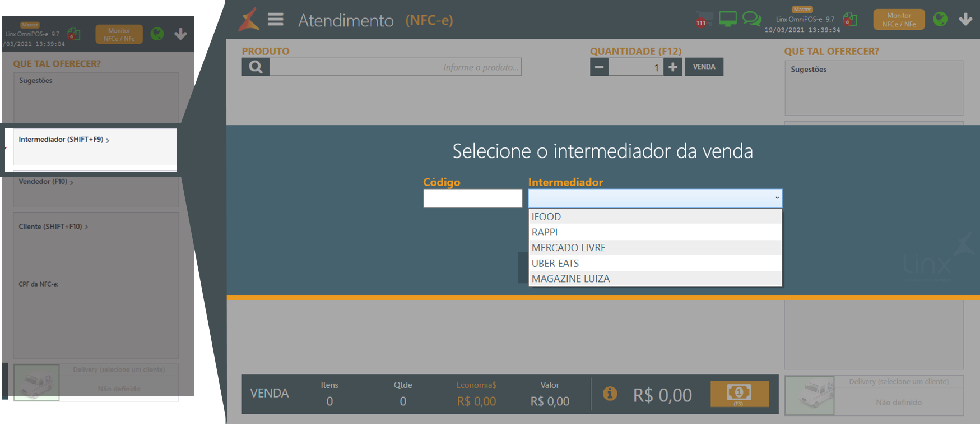The height and width of the screenshot is (425, 980).
Task: Click the notification icon beside Linx OmniPOS-e in the main header
Action: coord(850,20)
